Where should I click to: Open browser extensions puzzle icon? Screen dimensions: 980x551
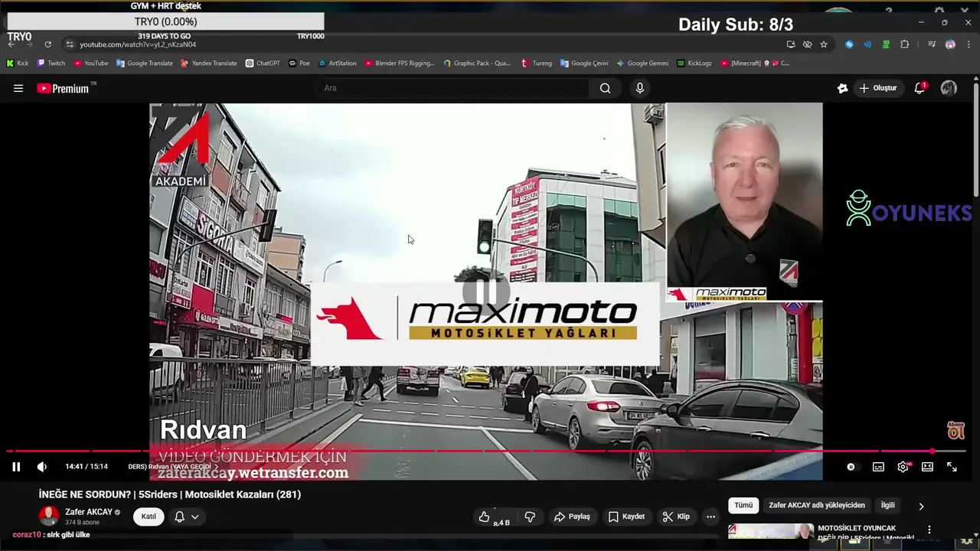pos(904,44)
